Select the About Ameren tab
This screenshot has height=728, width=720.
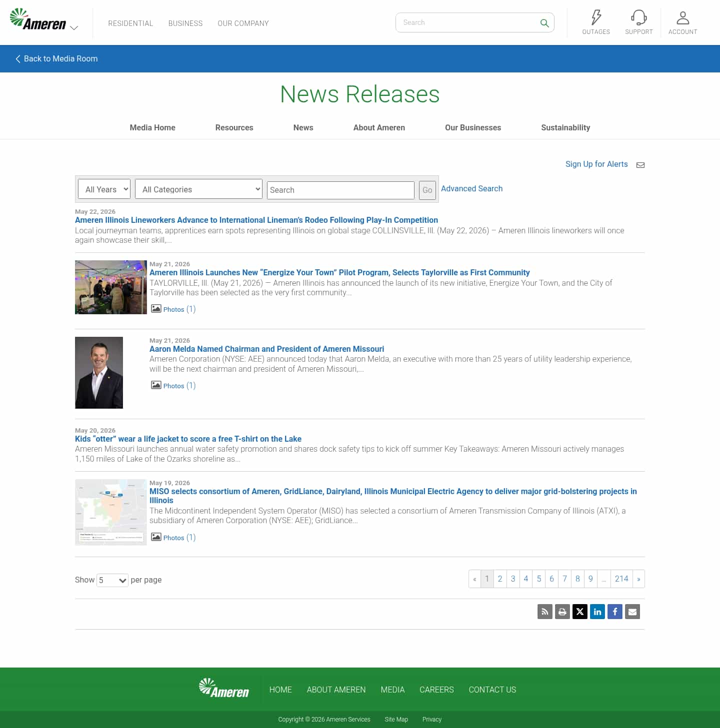click(379, 127)
